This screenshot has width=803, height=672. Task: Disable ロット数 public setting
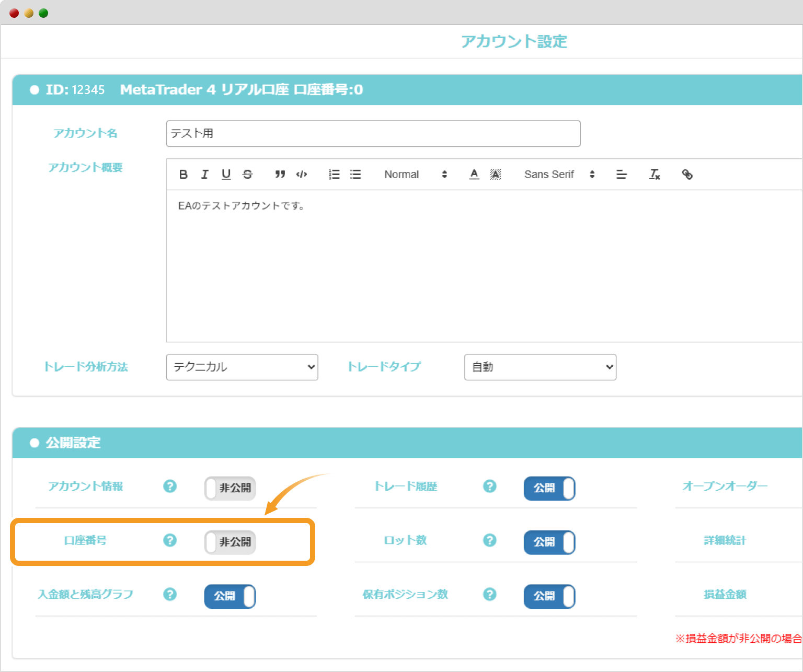[x=549, y=542]
